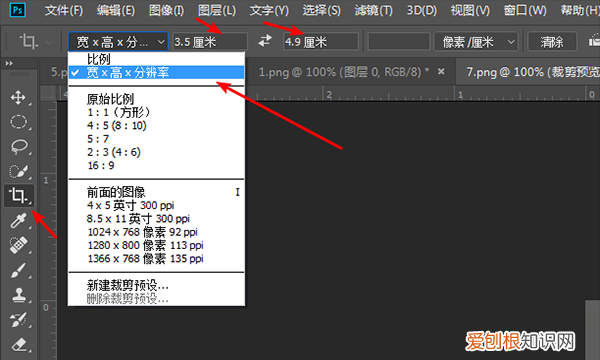The height and width of the screenshot is (360, 600).
Task: Click the empty resolution field
Action: coord(399,42)
